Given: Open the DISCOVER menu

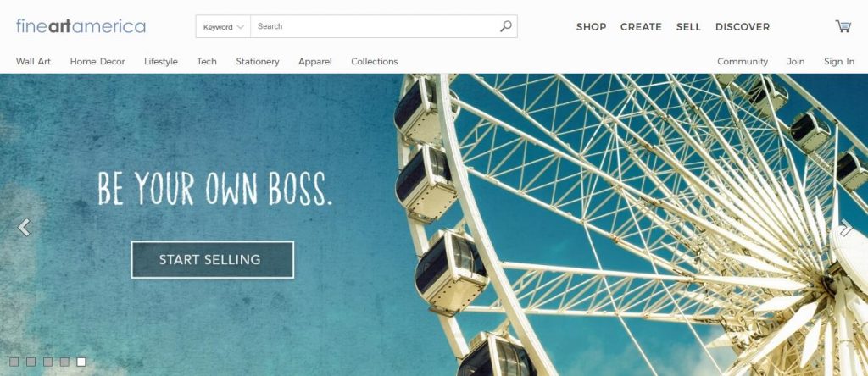Looking at the screenshot, I should coord(743,26).
